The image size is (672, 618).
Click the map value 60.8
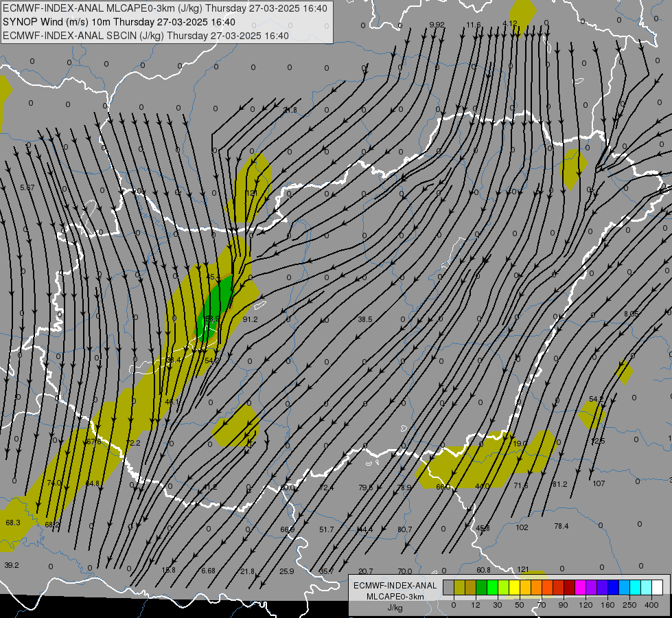(x=483, y=570)
